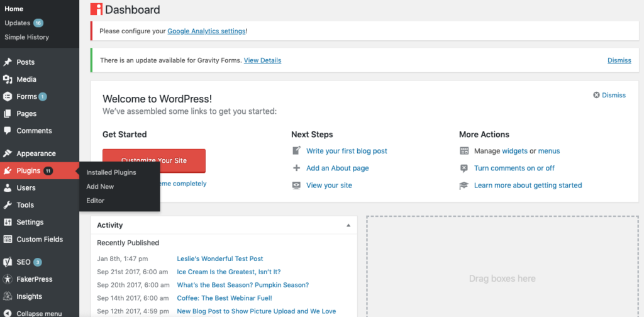The image size is (644, 317).
Task: Click the comments-off icon under More Actions
Action: click(464, 168)
